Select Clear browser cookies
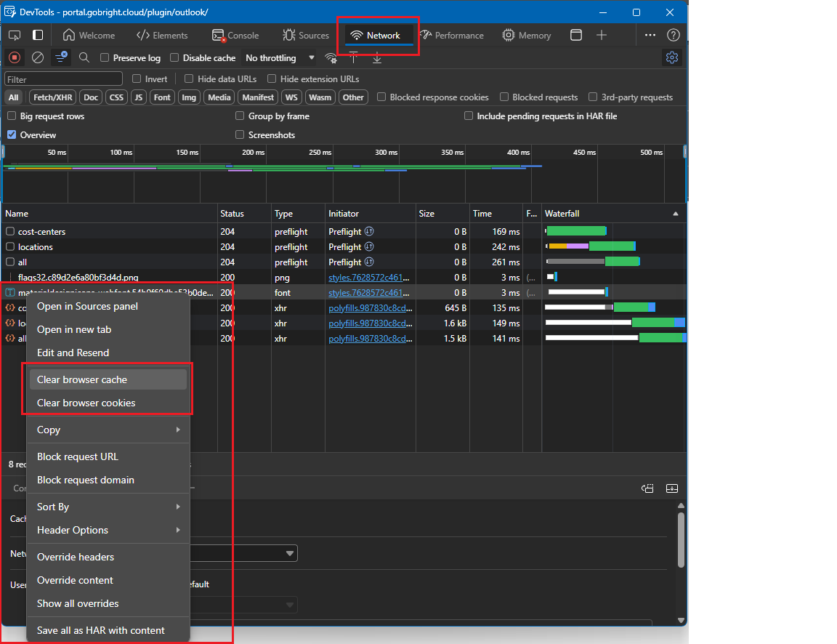Screen dimensions: 837x644 tap(108, 403)
